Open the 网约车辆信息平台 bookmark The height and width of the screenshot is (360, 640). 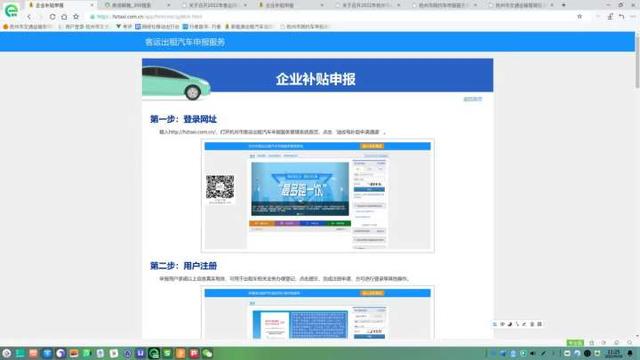(157, 27)
